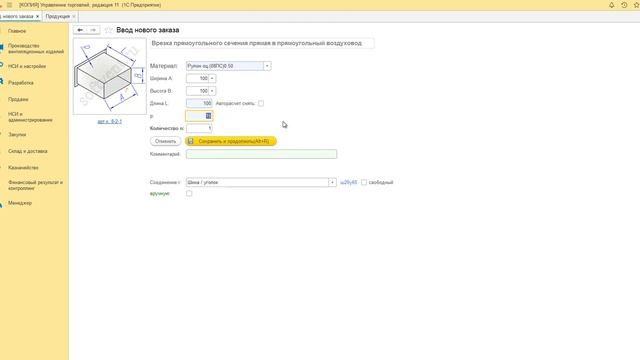Click the product name title field
Viewport: 640px width, 360px height.
pyautogui.click(x=262, y=43)
